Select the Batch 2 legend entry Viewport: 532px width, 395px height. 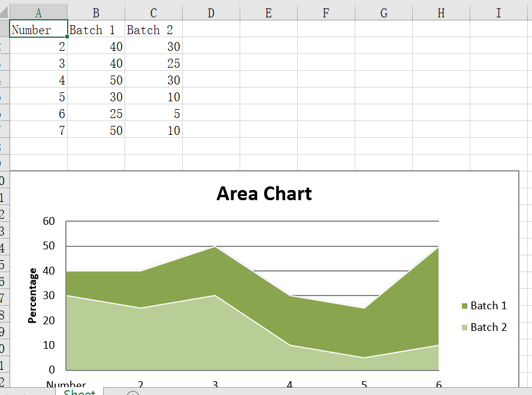484,327
